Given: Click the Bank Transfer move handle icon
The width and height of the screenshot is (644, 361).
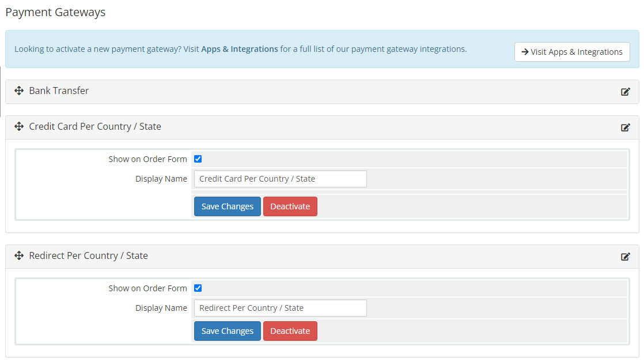Looking at the screenshot, I should 19,91.
